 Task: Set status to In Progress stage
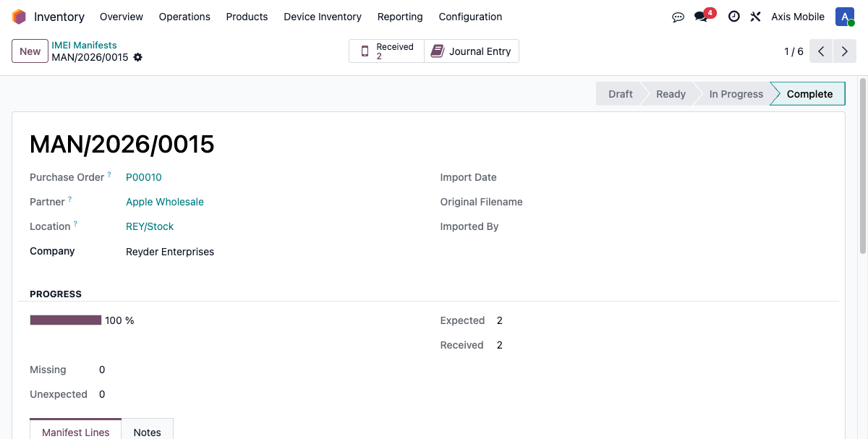click(x=736, y=94)
